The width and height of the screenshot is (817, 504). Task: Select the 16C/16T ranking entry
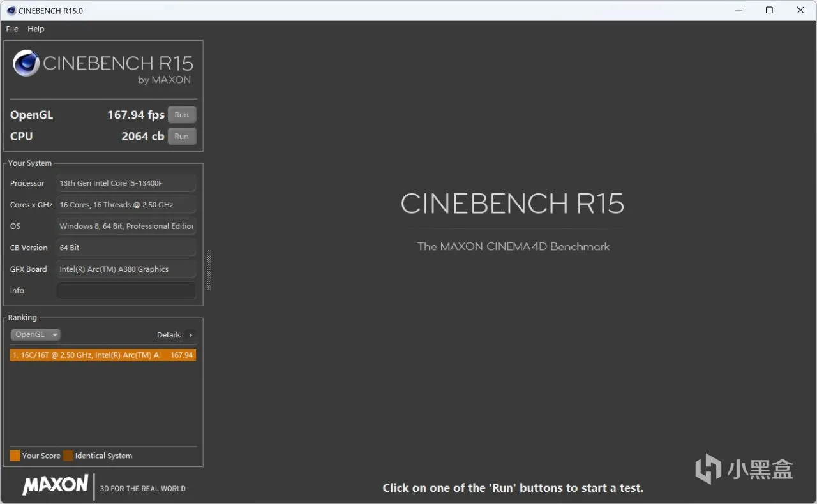point(103,355)
